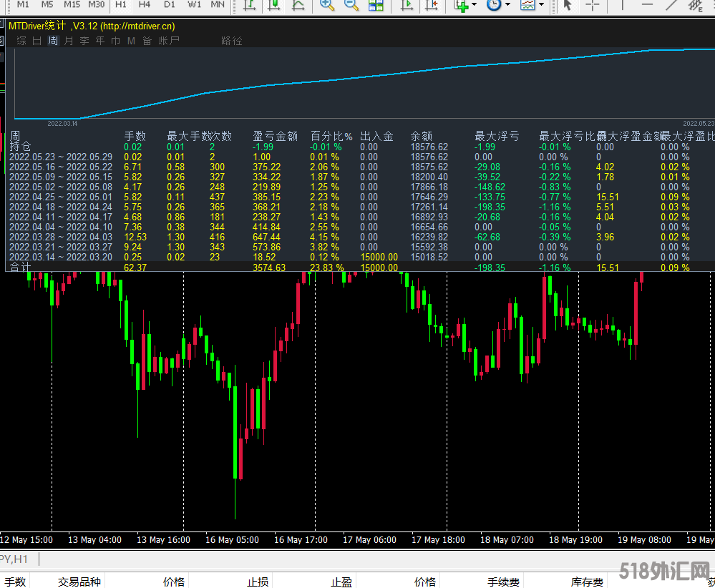
Task: Enable chart auto scroll icon
Action: (407, 5)
